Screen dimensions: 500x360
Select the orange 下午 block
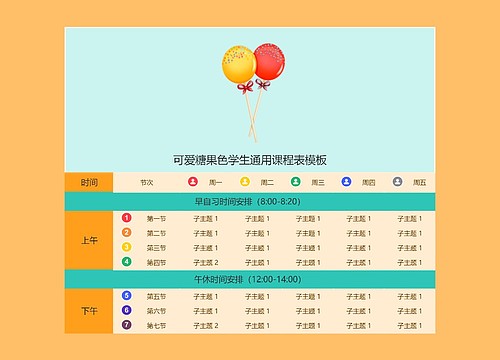89,311
